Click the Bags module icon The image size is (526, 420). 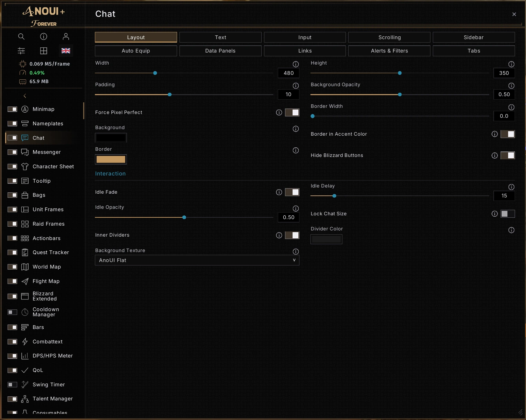coord(25,195)
